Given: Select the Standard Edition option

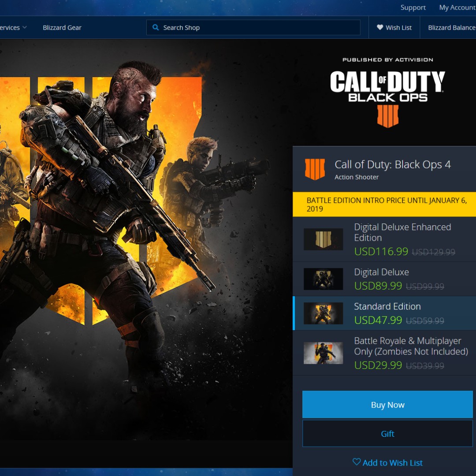Looking at the screenshot, I should coord(384,313).
